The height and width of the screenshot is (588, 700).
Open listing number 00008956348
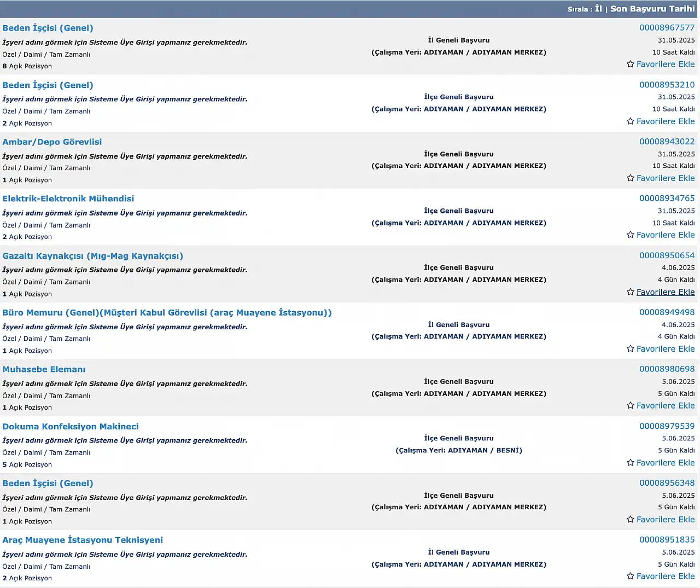tap(667, 482)
